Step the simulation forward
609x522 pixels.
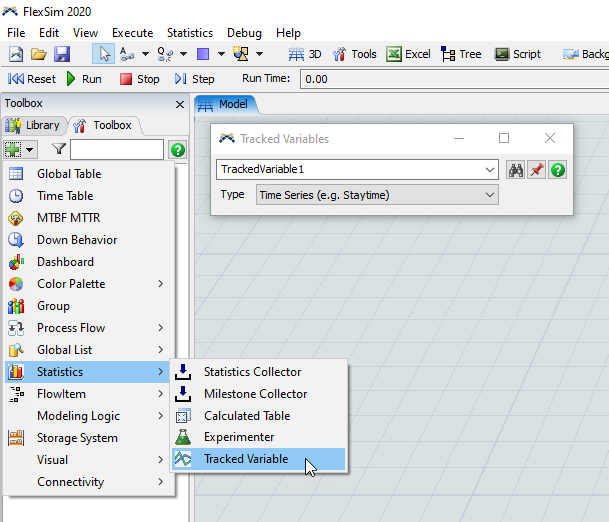(195, 79)
